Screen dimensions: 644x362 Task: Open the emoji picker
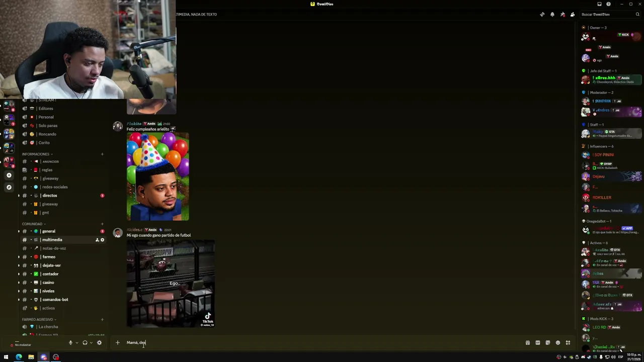pyautogui.click(x=558, y=343)
